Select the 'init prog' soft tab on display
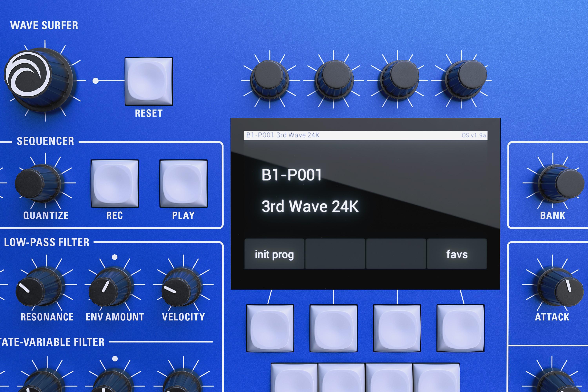Screen dimensions: 588x392 click(274, 254)
